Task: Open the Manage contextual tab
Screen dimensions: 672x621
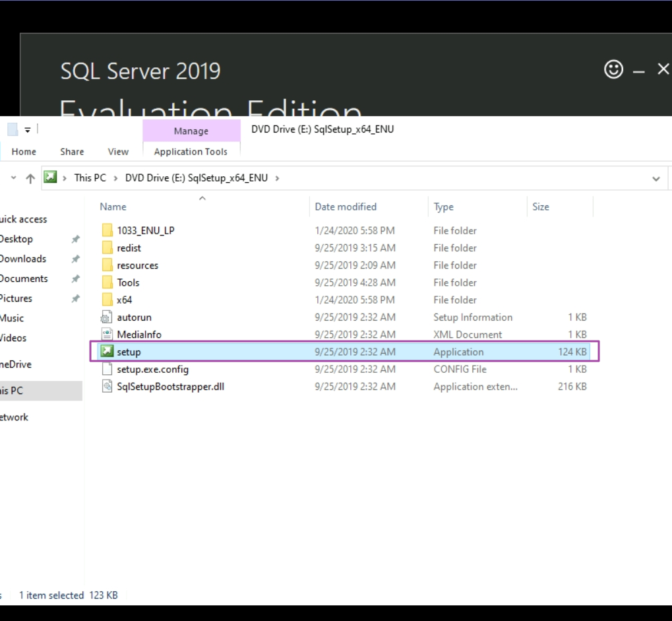Action: (191, 131)
